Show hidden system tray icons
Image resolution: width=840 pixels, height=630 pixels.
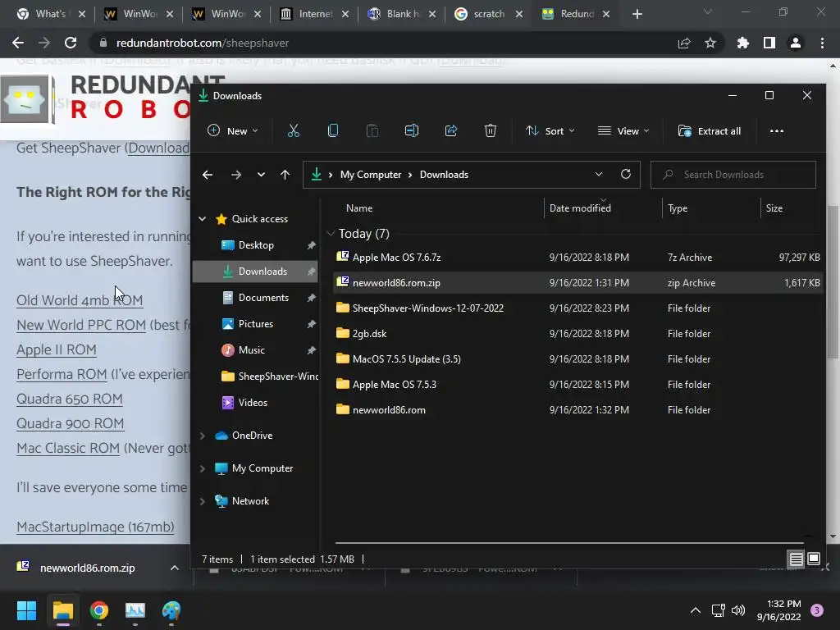[x=696, y=610]
